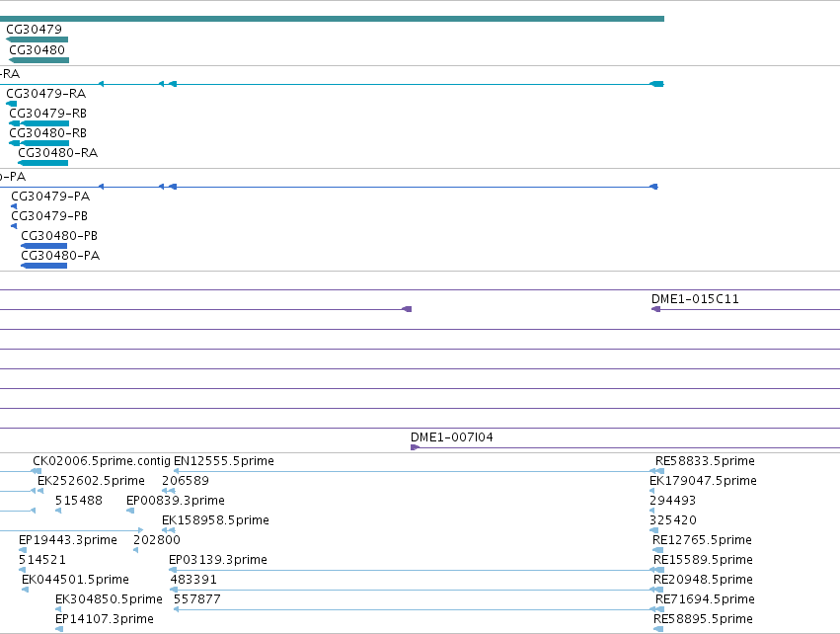Click the EP19443.3prime EST label

67,540
